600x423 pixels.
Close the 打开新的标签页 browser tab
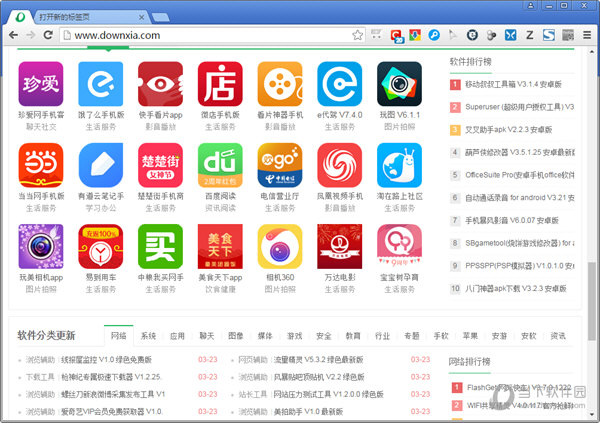click(x=141, y=17)
